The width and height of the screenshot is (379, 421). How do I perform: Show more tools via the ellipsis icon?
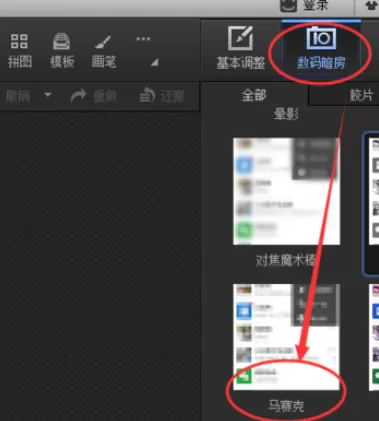click(143, 39)
